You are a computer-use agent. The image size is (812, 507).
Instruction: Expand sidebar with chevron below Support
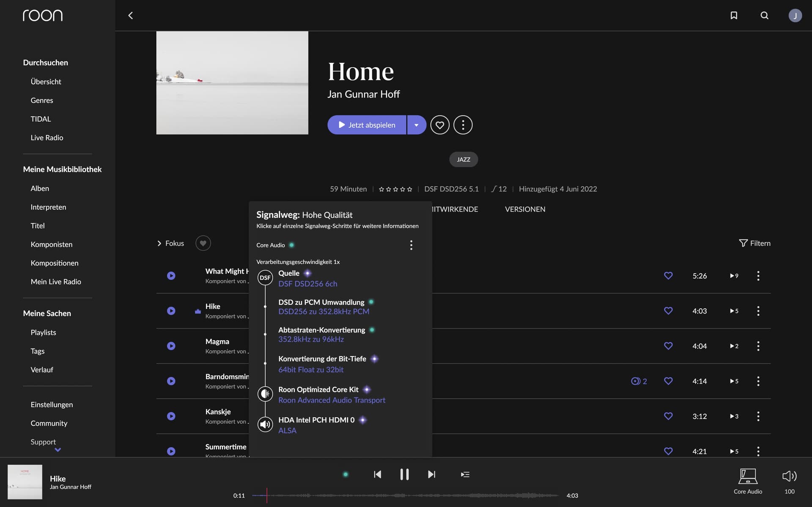pyautogui.click(x=58, y=450)
